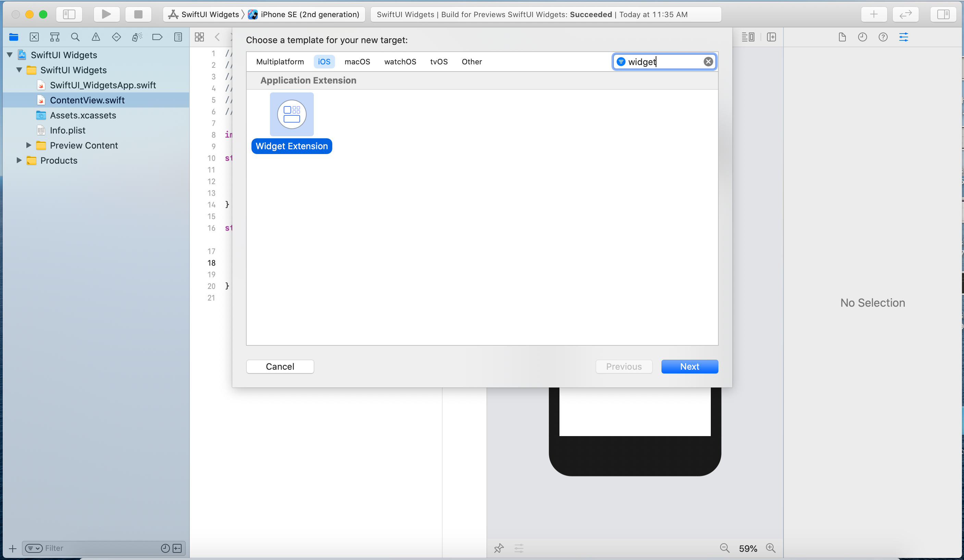This screenshot has height=560, width=964.
Task: Click Next to confirm template choice
Action: pyautogui.click(x=689, y=366)
